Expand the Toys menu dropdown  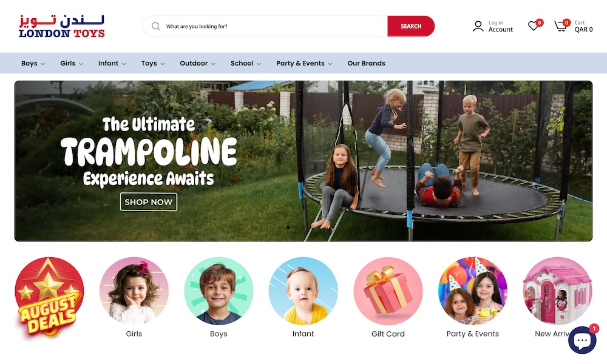click(x=153, y=64)
